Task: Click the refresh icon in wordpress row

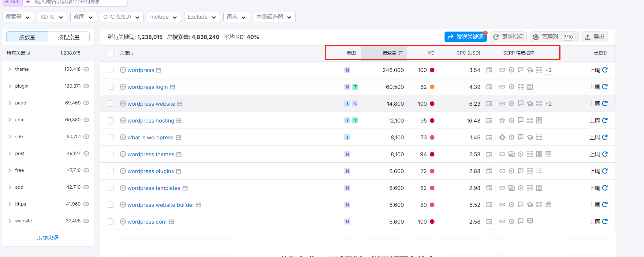Action: coord(605,70)
